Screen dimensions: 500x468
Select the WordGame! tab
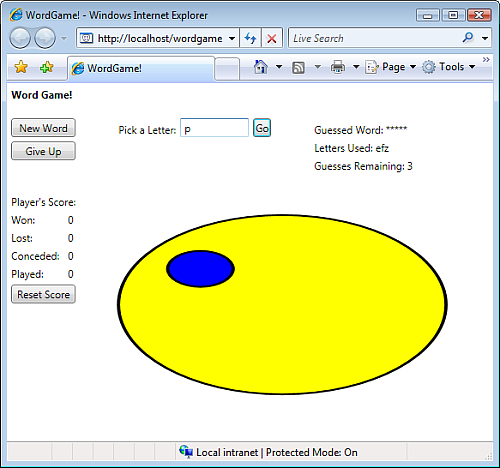(x=141, y=68)
